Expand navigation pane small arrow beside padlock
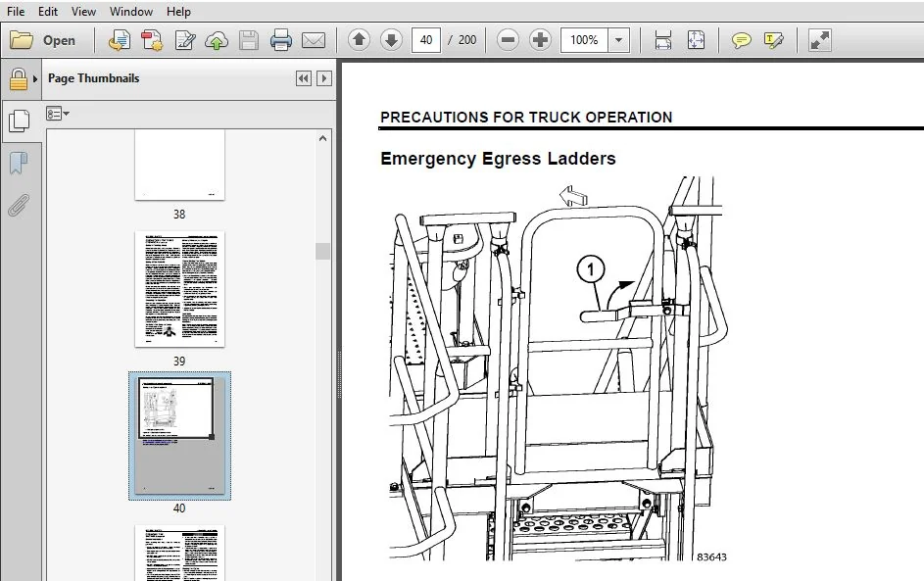Image resolution: width=924 pixels, height=581 pixels. tap(35, 79)
